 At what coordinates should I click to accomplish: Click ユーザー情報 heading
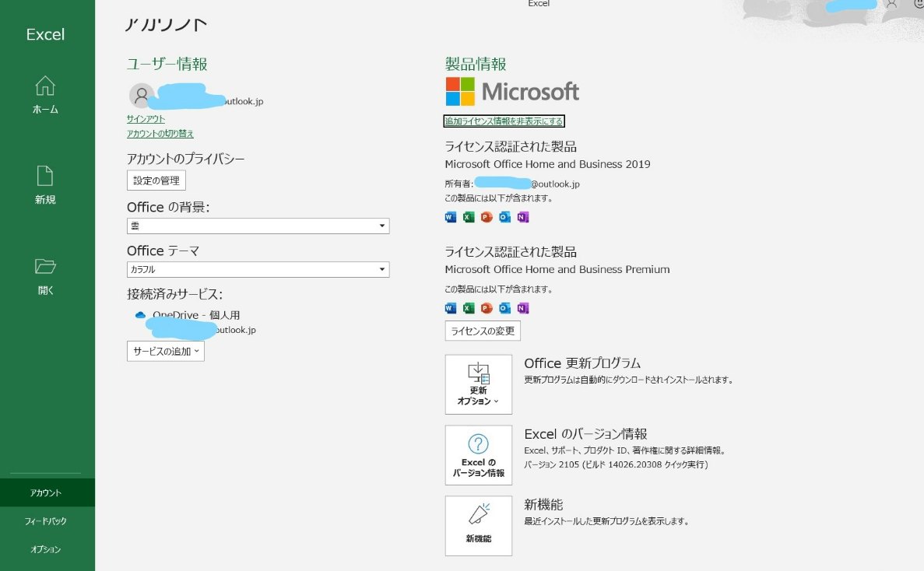tap(167, 64)
